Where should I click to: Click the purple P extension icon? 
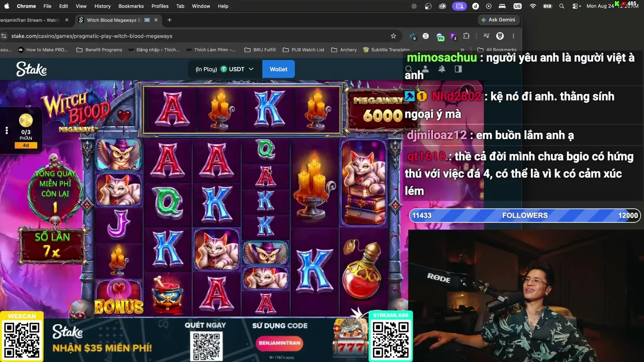(x=453, y=36)
